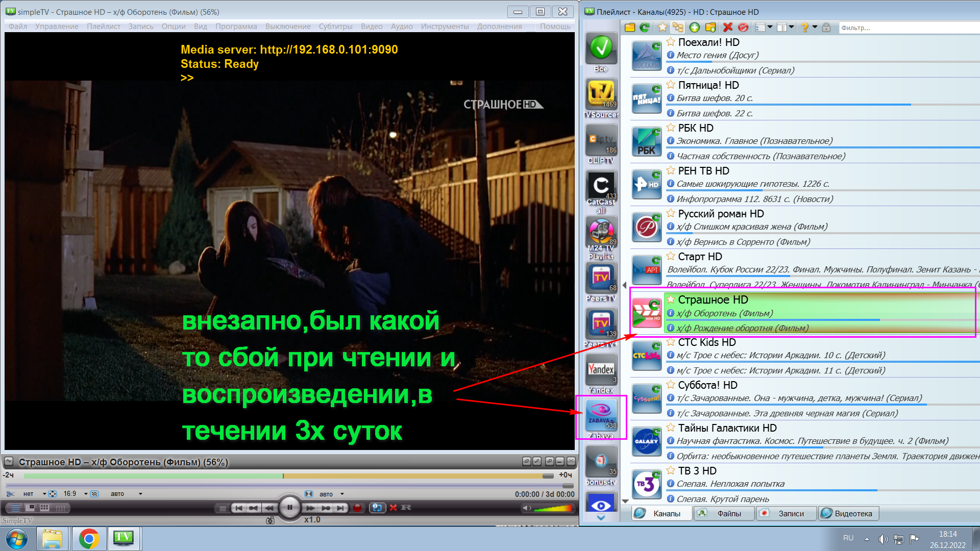
Task: Open the help question-mark dropdown arrow
Action: [x=815, y=27]
